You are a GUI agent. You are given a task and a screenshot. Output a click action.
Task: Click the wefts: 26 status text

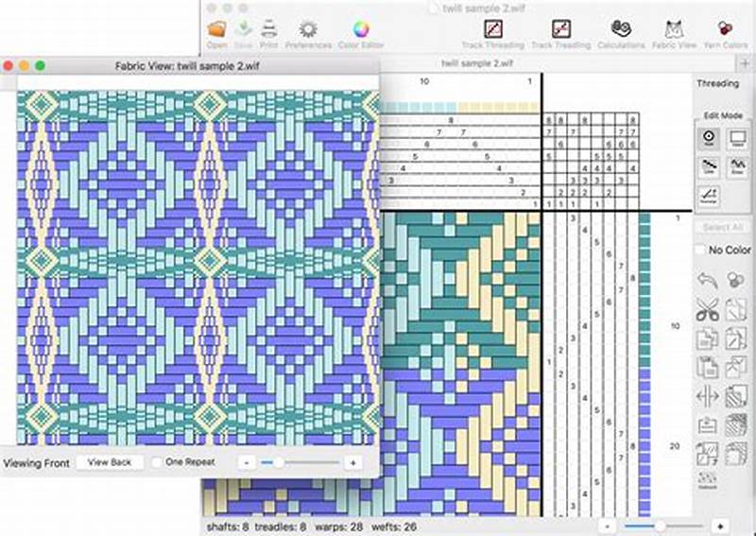point(393,527)
